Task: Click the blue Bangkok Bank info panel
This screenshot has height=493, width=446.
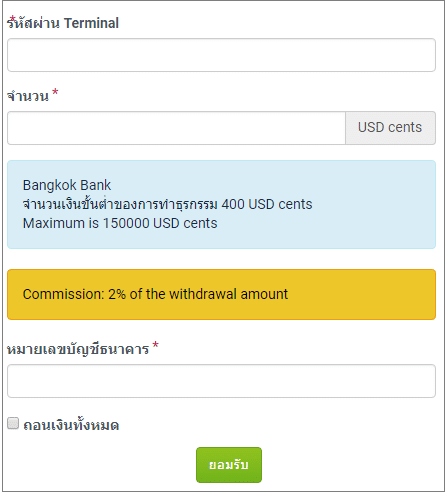Action: pyautogui.click(x=221, y=204)
